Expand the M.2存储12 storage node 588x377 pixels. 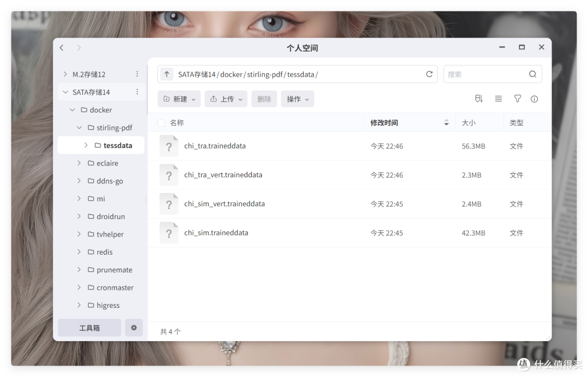point(65,74)
